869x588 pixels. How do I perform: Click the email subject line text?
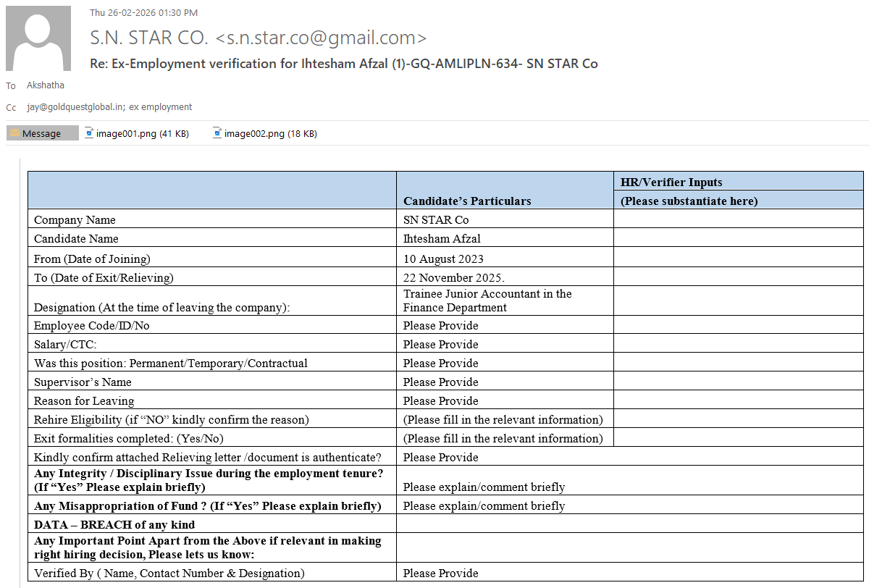pos(343,64)
